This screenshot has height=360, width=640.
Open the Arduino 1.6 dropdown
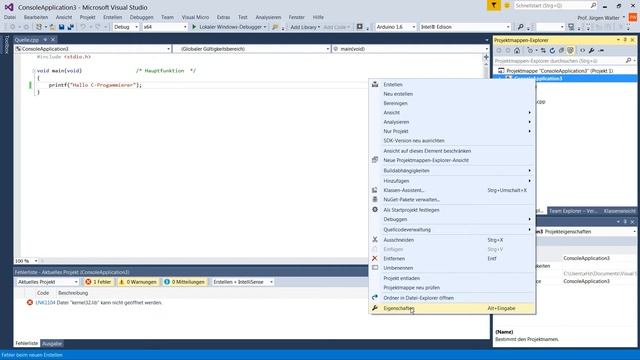tap(395, 27)
